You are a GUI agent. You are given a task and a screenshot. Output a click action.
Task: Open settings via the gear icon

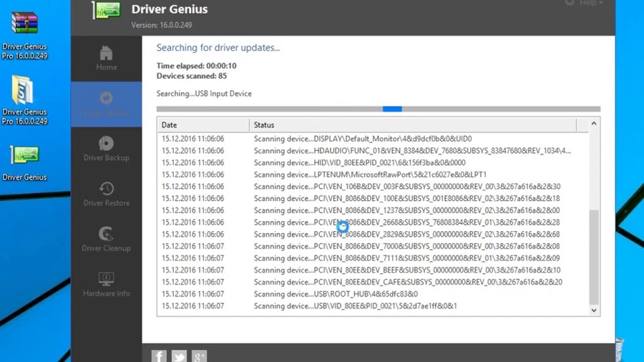570,4
